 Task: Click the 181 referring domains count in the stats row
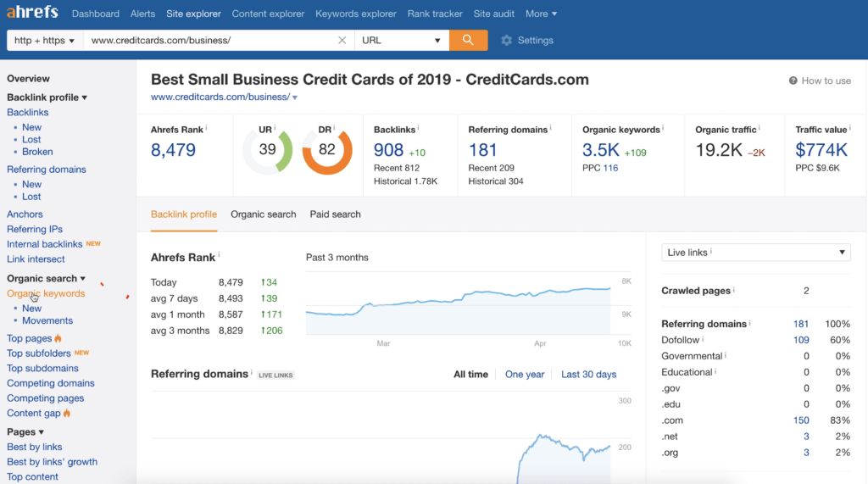click(x=482, y=150)
